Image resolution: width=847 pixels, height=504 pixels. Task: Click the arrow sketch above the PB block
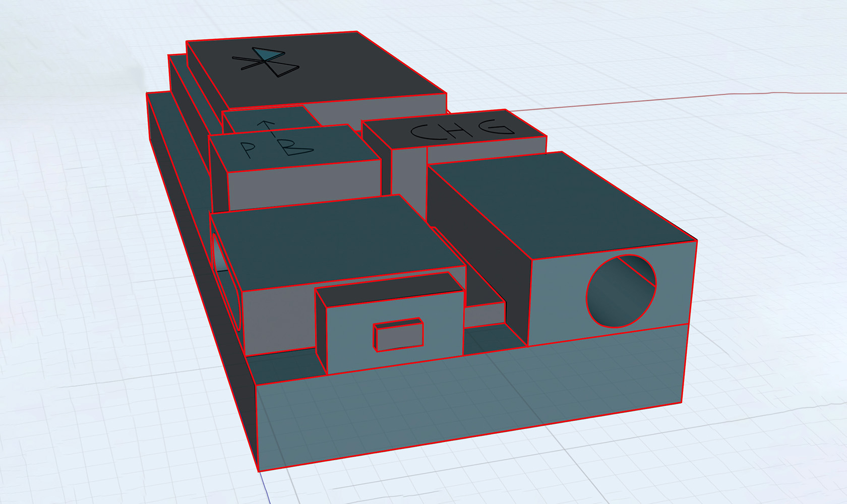tap(267, 130)
